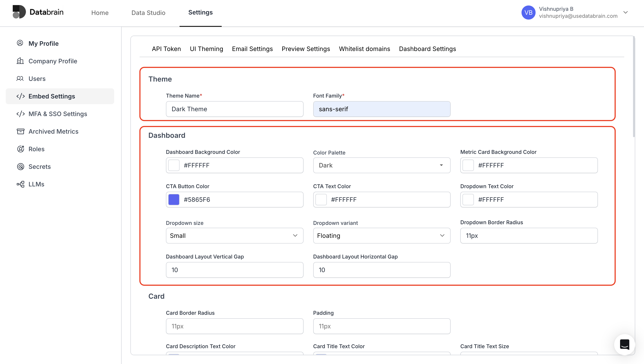This screenshot has width=644, height=364.
Task: Open the Color Palette dropdown
Action: click(x=381, y=165)
